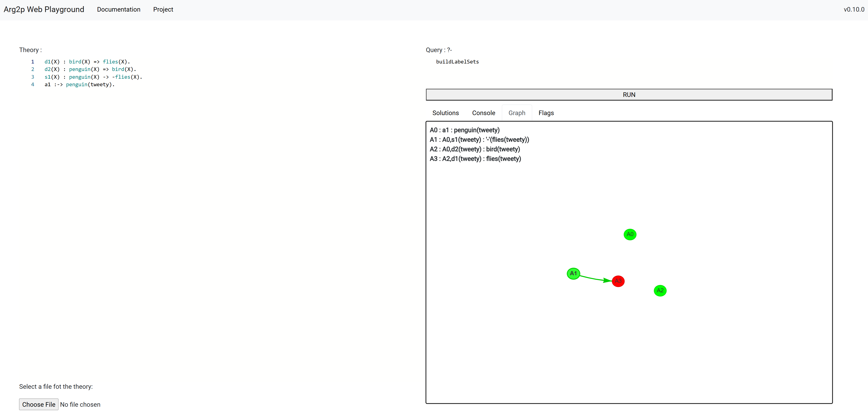The width and height of the screenshot is (868, 419).
Task: Click the Choose File button
Action: pyautogui.click(x=38, y=404)
